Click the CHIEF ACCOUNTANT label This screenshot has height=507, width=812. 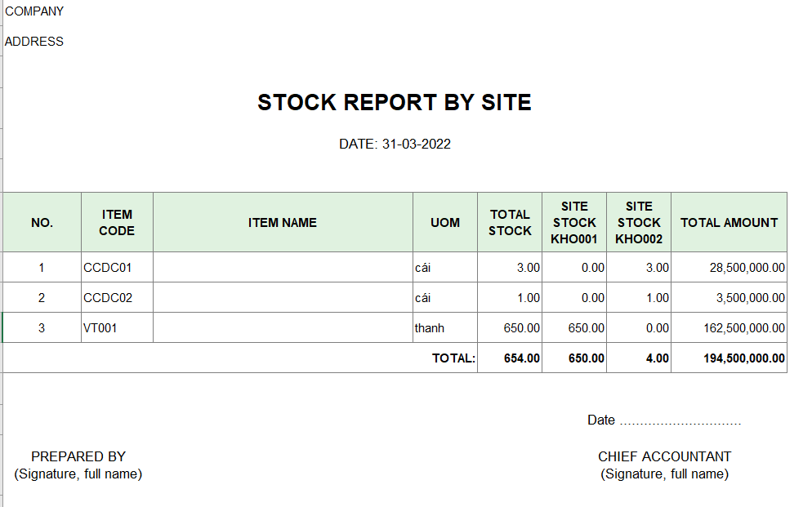(x=664, y=456)
